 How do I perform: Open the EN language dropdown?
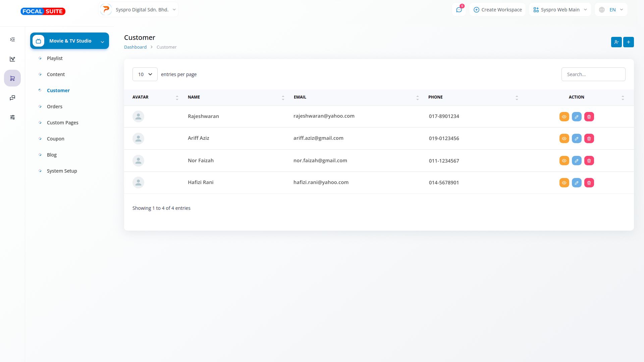(611, 10)
